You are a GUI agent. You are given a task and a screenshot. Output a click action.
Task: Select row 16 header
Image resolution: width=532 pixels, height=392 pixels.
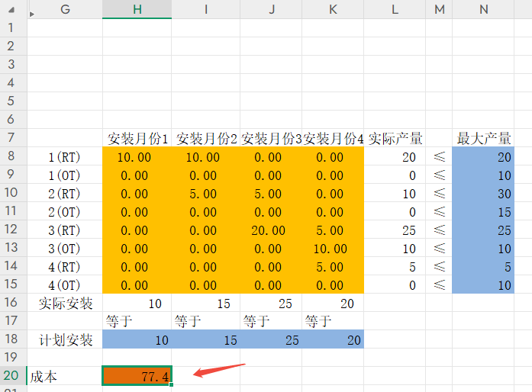point(14,303)
